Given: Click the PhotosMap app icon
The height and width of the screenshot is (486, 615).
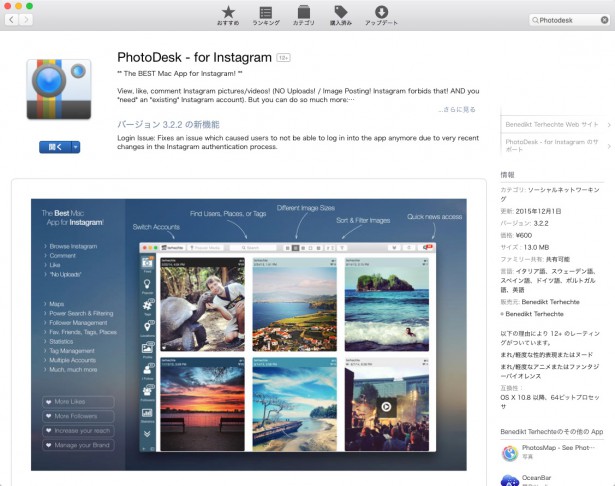Looking at the screenshot, I should 509,453.
